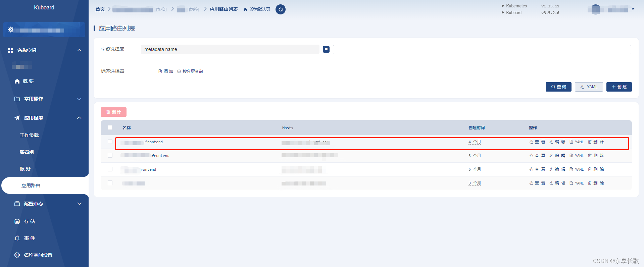Open the user account dropdown arrow
644x267 pixels.
(633, 9)
